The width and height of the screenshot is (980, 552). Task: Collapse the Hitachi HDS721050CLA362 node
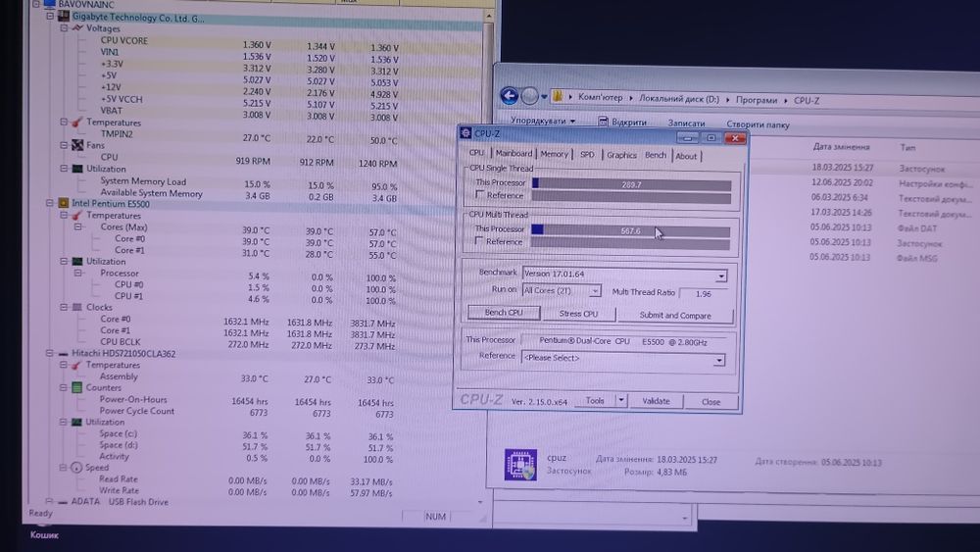point(49,353)
